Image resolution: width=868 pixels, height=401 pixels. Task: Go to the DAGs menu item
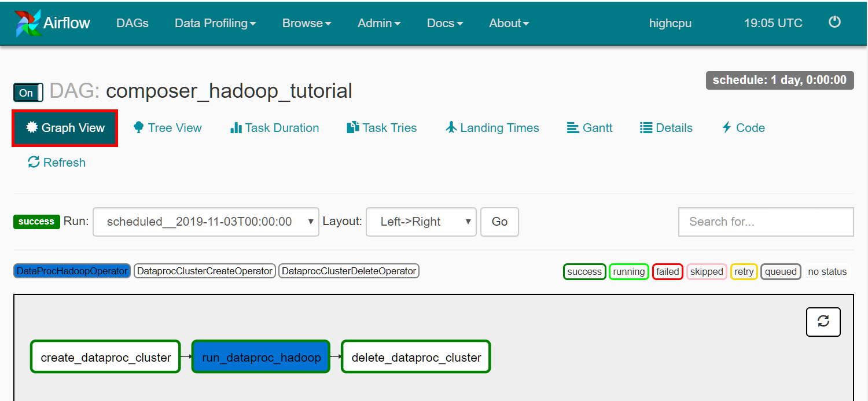(133, 23)
